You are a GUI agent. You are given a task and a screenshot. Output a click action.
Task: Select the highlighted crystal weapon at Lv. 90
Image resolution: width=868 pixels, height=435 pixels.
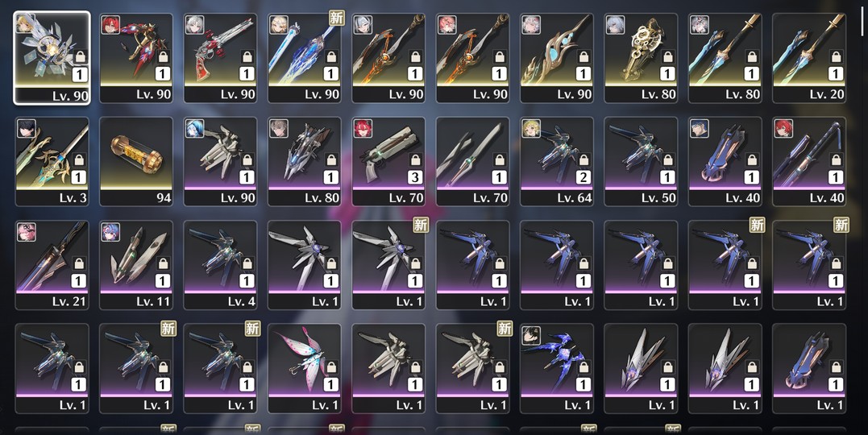[x=52, y=58]
